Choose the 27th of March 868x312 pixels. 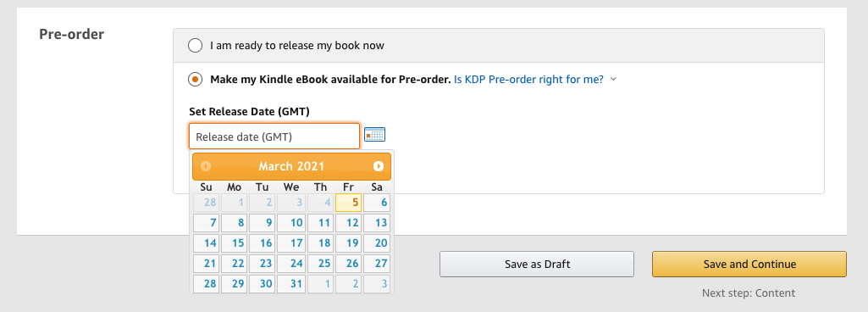[x=377, y=263]
